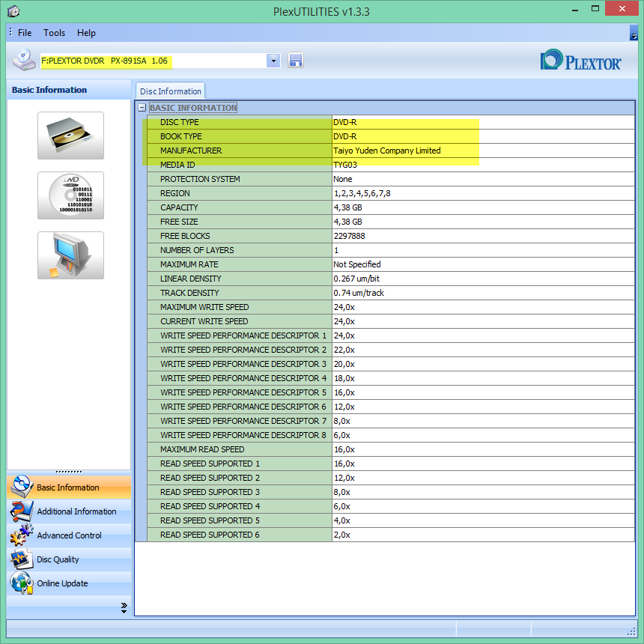Click the PlexUTILITIES app icon in title bar
This screenshot has width=644, height=644.
[x=13, y=11]
